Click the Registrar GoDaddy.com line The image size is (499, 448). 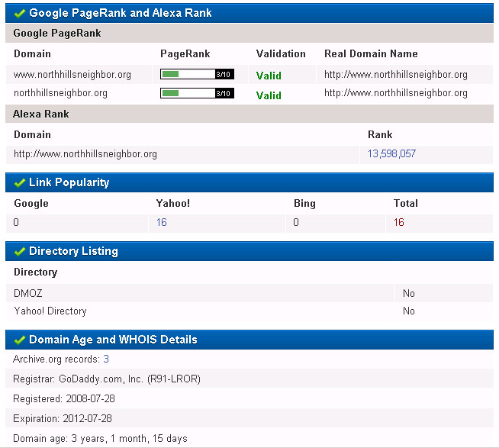click(x=107, y=379)
